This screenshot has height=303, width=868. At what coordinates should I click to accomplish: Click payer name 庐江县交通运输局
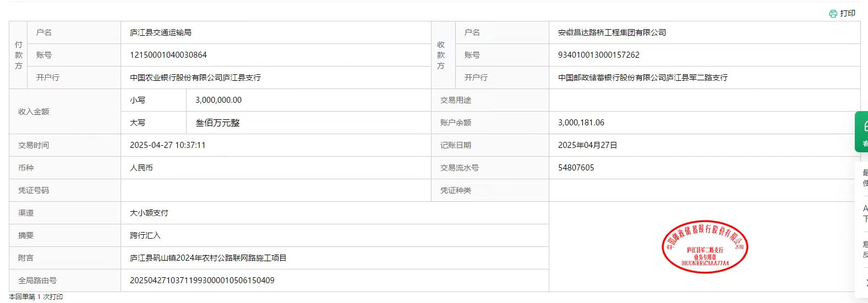tap(160, 32)
